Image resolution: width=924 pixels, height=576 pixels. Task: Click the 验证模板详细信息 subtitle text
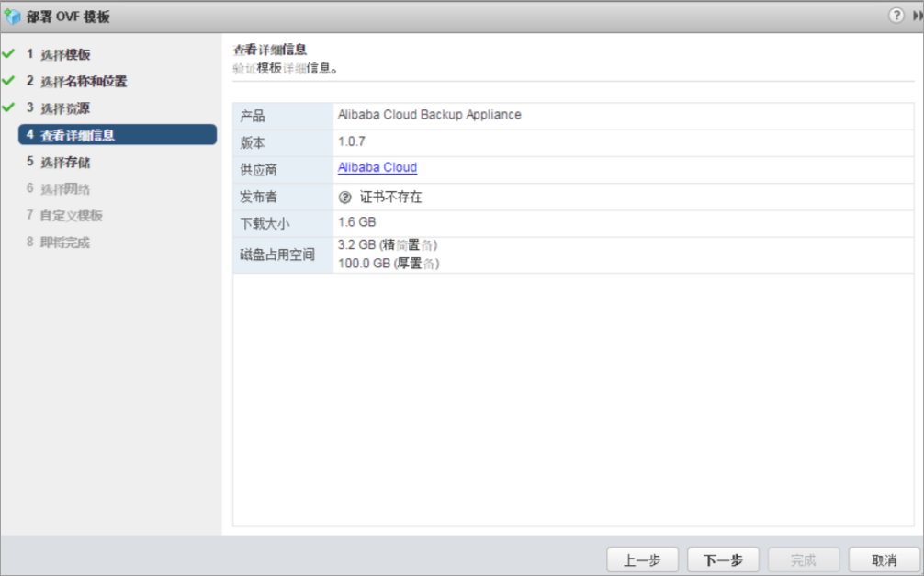coord(286,68)
